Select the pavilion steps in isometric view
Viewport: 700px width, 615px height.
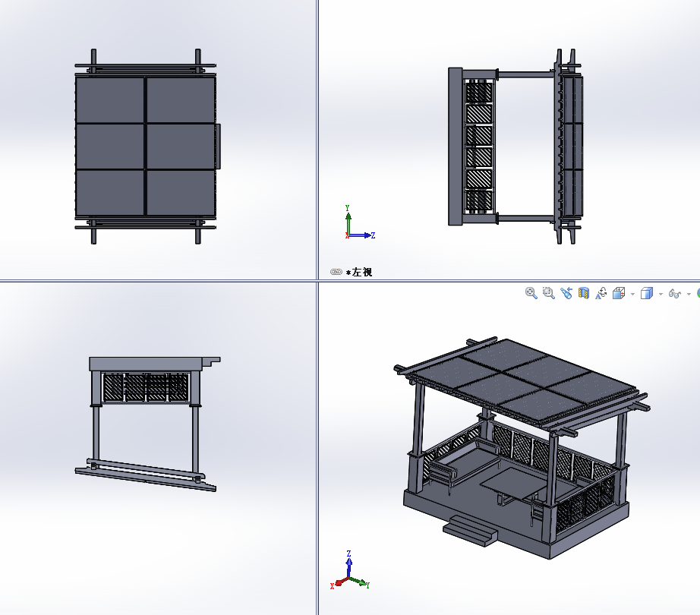[470, 530]
